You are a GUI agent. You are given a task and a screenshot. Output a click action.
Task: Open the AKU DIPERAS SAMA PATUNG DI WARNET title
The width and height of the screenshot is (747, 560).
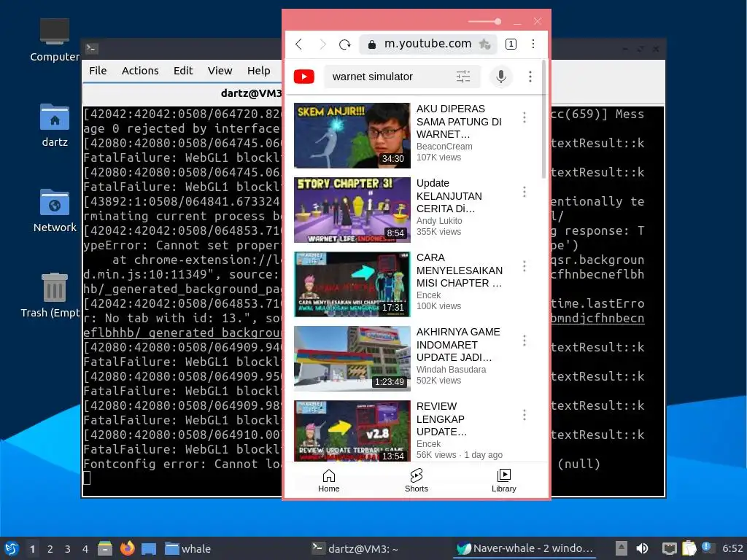[459, 122]
